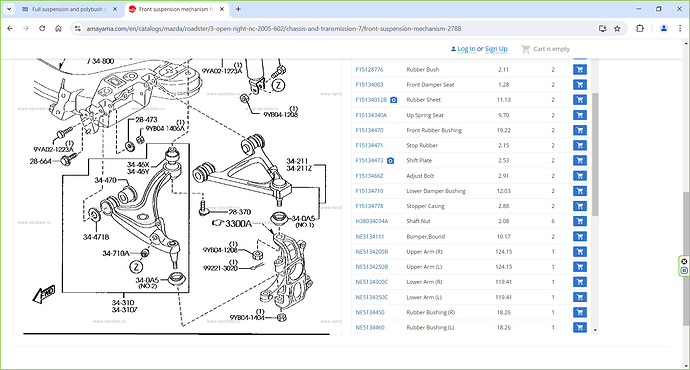Add Upper Arm (R) to cart
Viewport: 690px width, 370px height.
click(580, 252)
